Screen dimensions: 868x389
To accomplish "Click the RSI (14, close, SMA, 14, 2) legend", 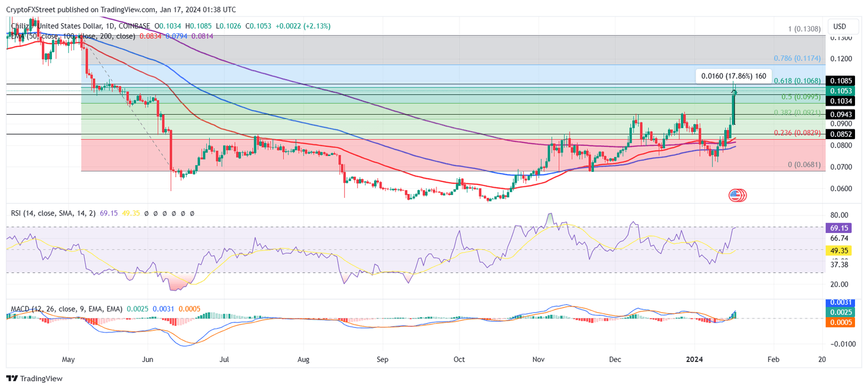I will [54, 214].
